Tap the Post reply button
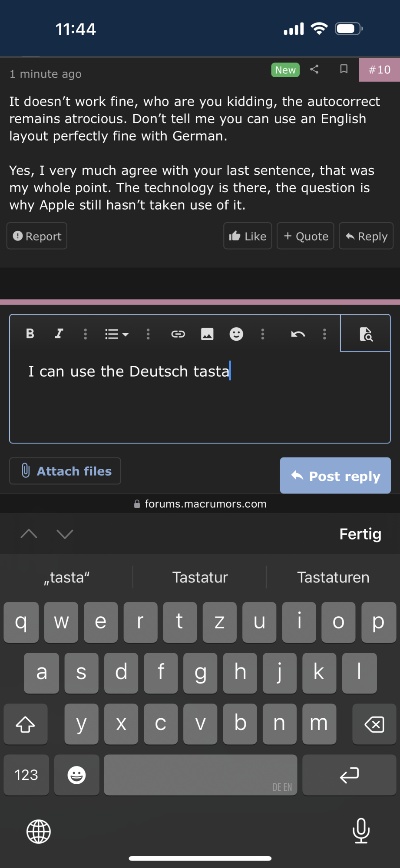Viewport: 400px width, 868px height. (335, 476)
